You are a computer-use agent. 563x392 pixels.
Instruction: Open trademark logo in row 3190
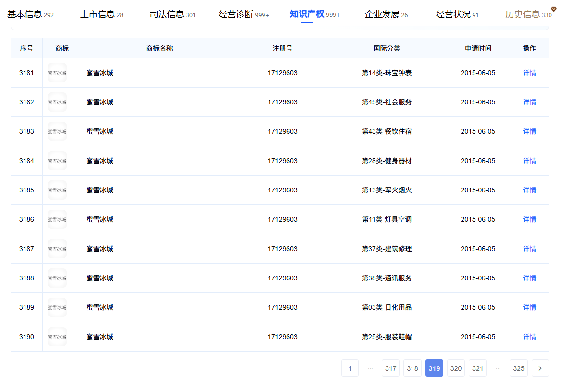tap(57, 337)
